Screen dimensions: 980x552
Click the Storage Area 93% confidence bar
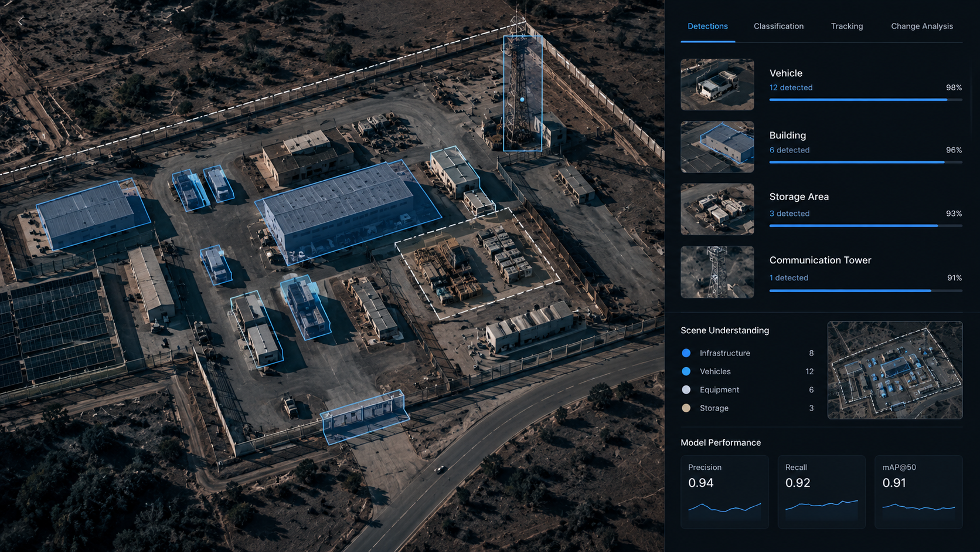pos(866,225)
